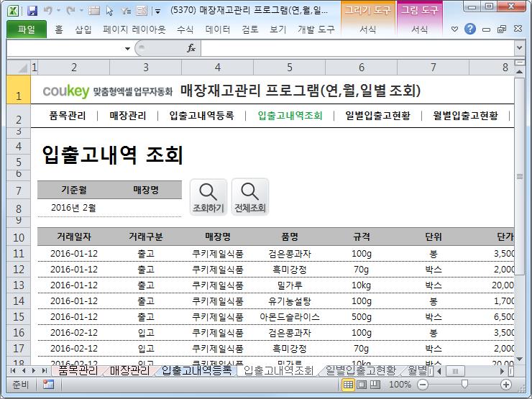Click the 전체조회 magnifier button
The image size is (532, 399).
point(250,197)
